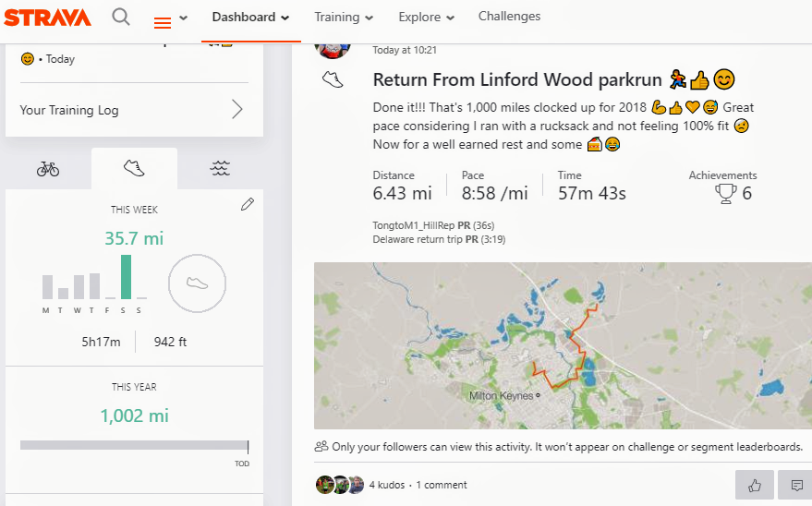Viewport: 812px width, 506px height.
Task: Expand the Training dropdown menu
Action: pos(344,17)
